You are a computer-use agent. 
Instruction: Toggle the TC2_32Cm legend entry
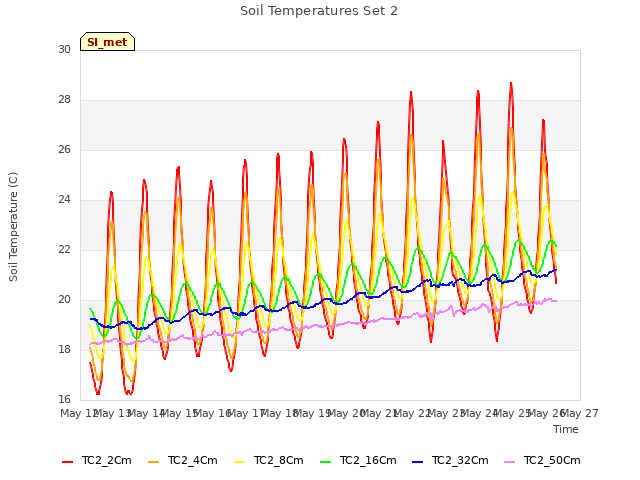coord(450,460)
